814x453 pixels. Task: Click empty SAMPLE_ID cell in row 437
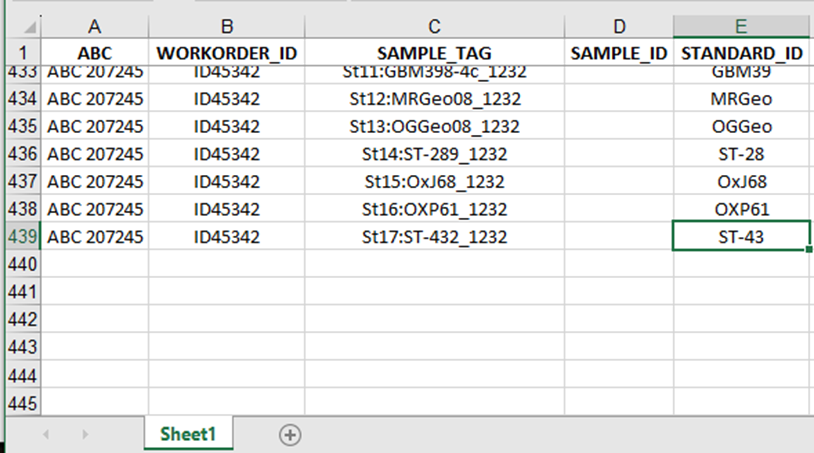point(618,182)
